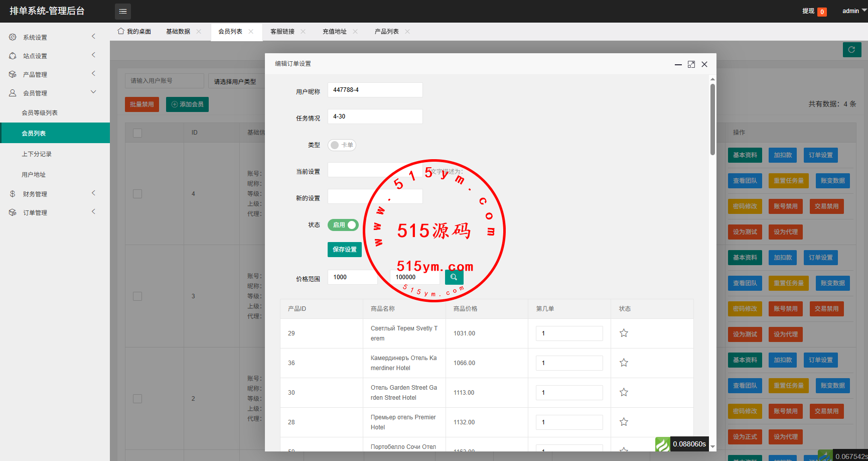Expand the 系统设置 sidebar menu

point(55,37)
